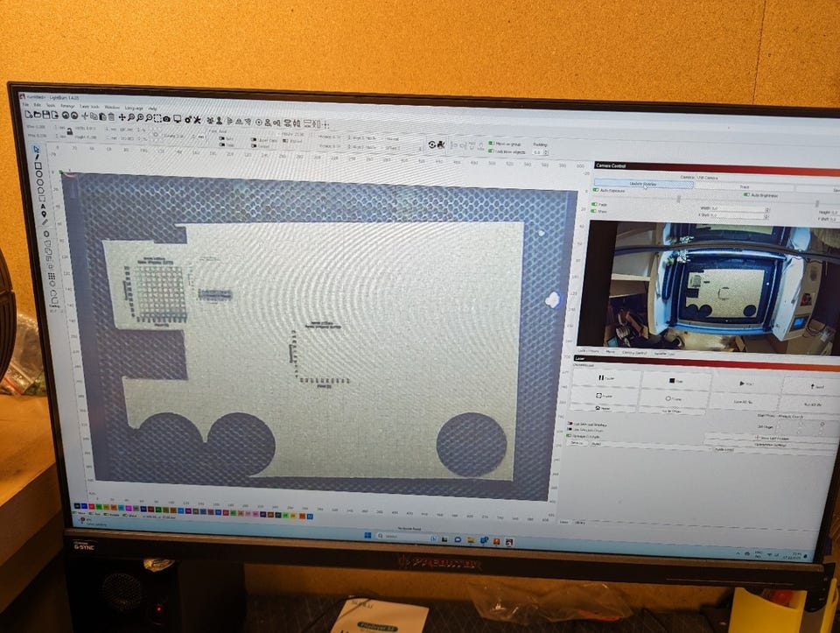Click the Preview monitor icon
The height and width of the screenshot is (633, 840).
(178, 118)
